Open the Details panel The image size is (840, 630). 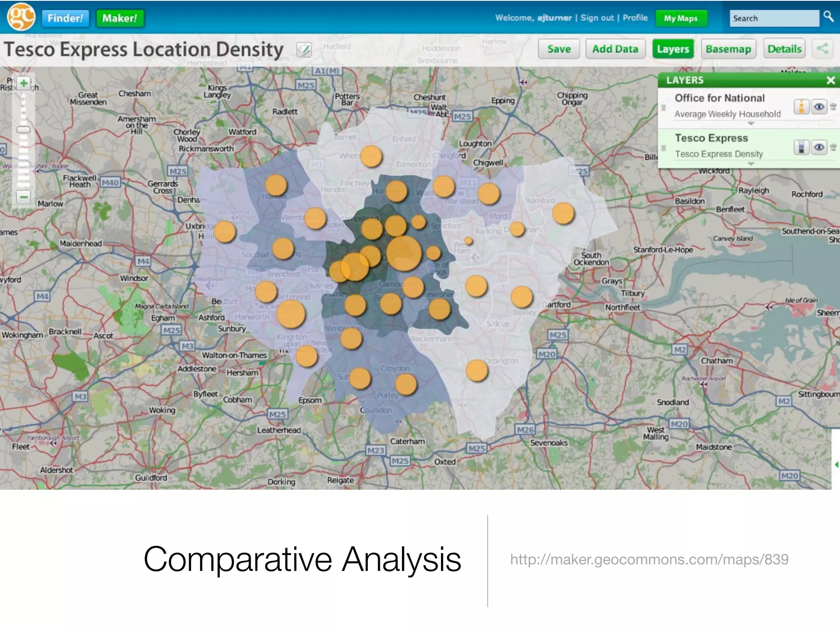(x=784, y=49)
